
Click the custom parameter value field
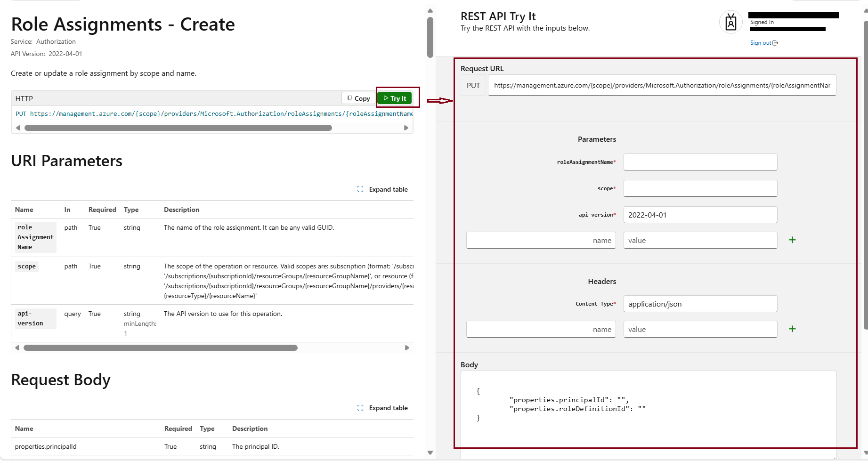tap(700, 240)
